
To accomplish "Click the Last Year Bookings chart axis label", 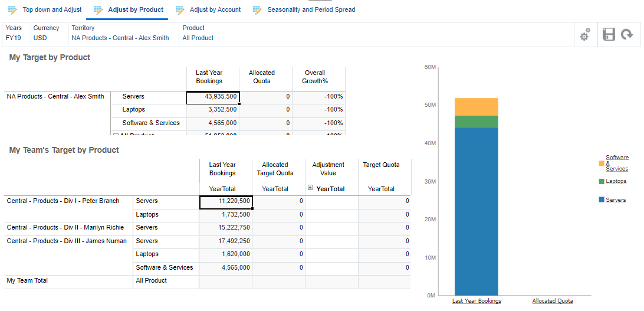I will (x=477, y=301).
